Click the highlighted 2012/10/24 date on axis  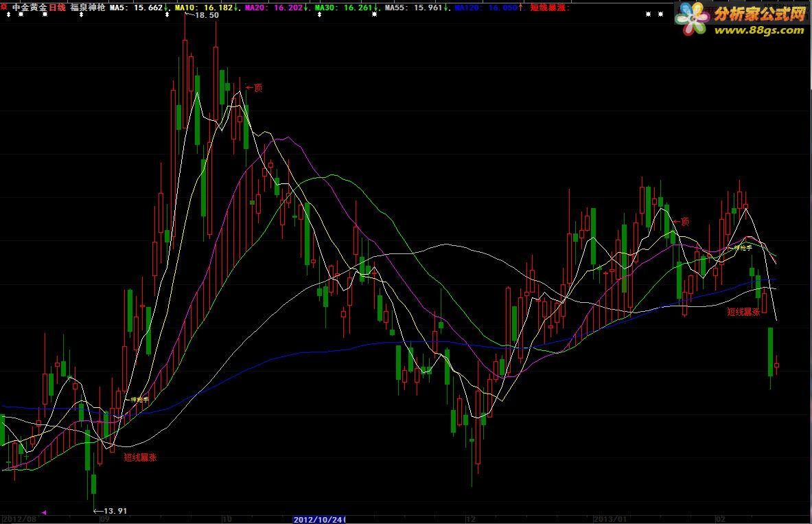coord(318,519)
